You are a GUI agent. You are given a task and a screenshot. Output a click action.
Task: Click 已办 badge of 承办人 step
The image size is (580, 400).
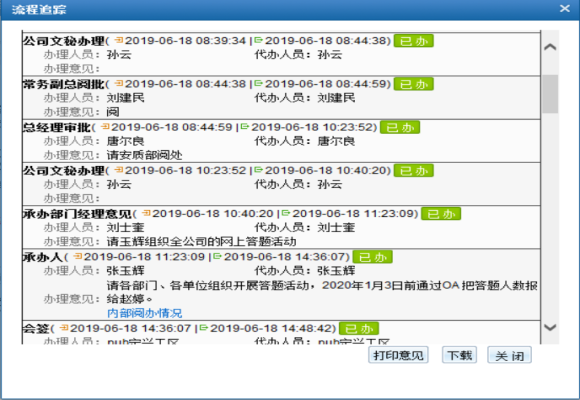pos(372,257)
